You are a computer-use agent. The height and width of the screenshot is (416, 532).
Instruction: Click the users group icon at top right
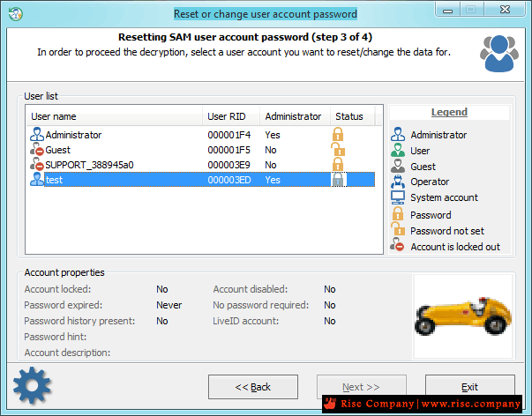pyautogui.click(x=499, y=53)
